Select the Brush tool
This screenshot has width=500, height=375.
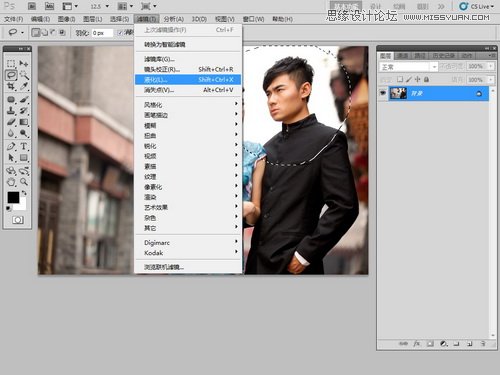pyautogui.click(x=24, y=99)
